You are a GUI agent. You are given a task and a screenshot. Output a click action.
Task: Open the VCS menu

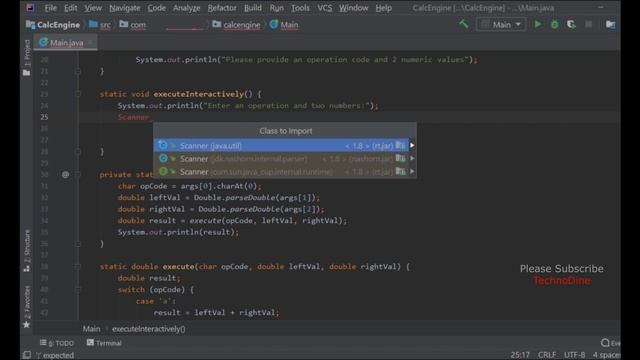(324, 8)
